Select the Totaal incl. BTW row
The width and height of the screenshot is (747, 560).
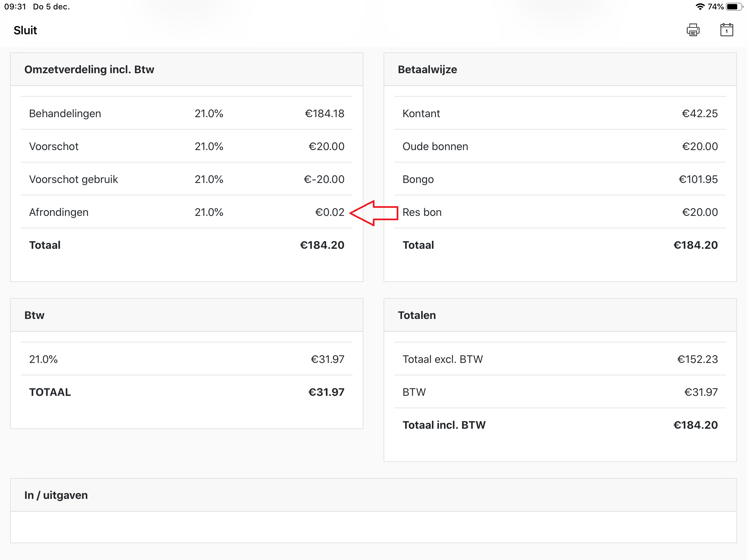point(560,425)
